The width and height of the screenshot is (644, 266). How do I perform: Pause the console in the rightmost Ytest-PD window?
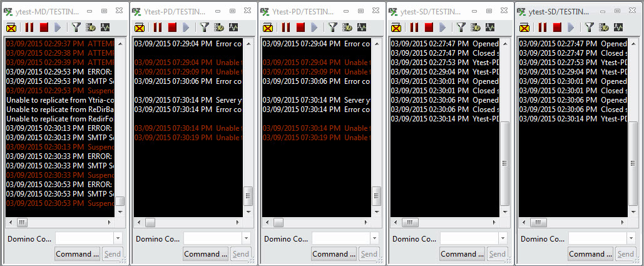285,27
